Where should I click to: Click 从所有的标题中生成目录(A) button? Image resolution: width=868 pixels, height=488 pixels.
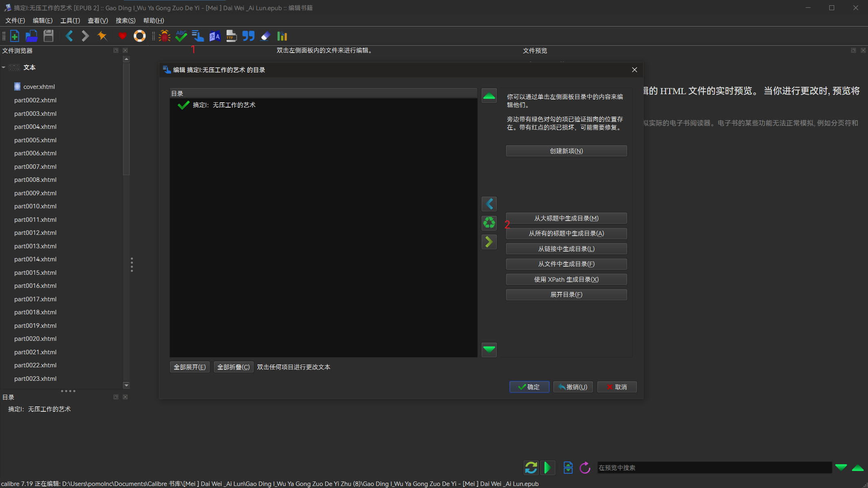click(x=566, y=234)
